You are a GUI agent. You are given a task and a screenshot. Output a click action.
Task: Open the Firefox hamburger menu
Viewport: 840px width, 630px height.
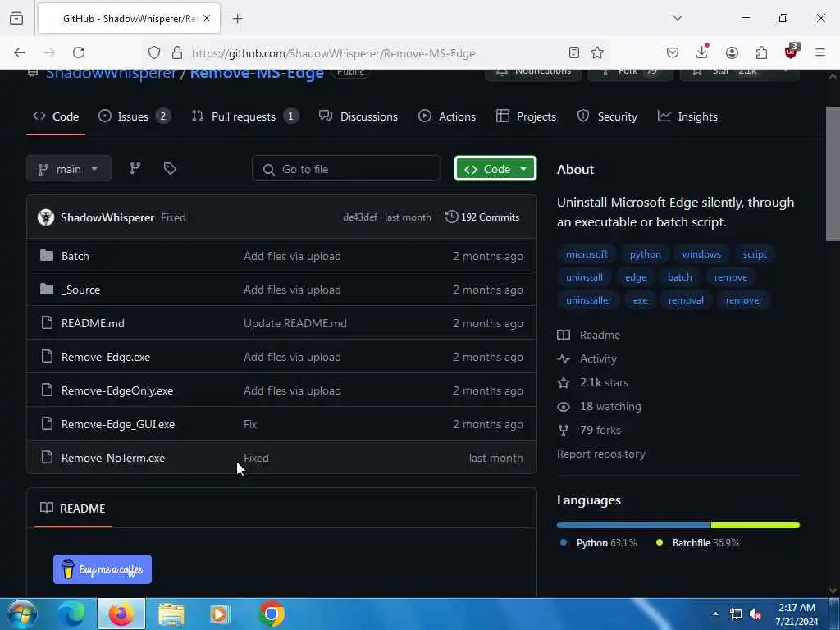[820, 52]
